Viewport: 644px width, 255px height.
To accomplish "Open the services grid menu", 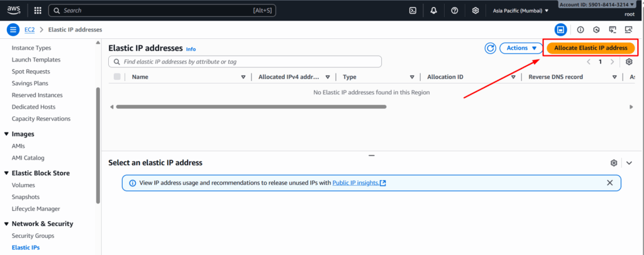I will click(37, 10).
